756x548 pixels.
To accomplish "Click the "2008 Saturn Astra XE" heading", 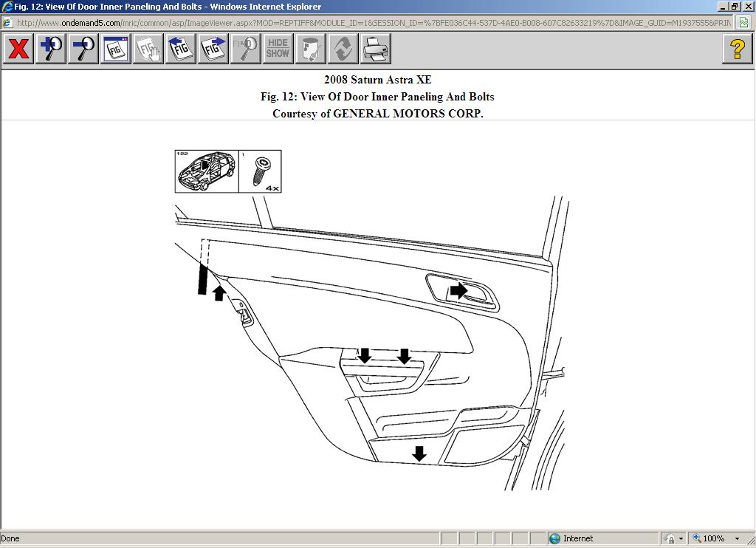I will 377,80.
